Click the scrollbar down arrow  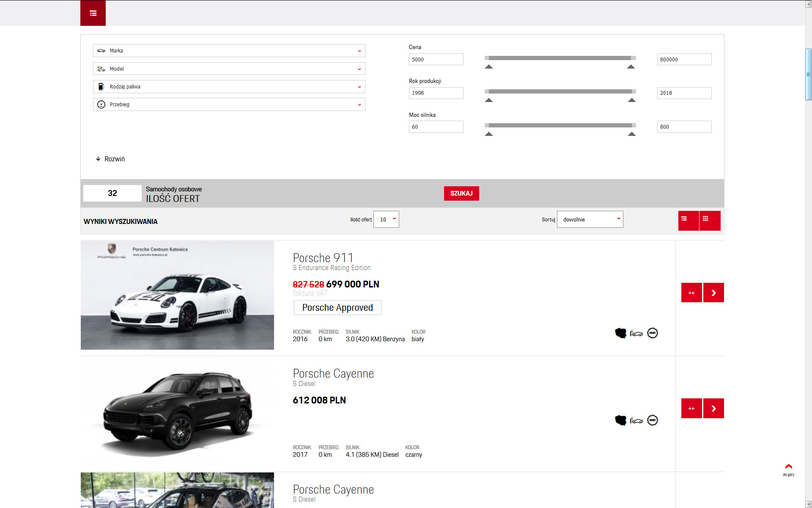coord(808,504)
